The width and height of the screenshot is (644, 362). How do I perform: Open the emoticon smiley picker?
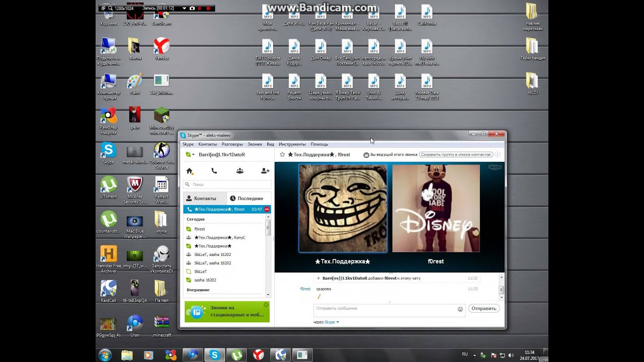click(460, 309)
